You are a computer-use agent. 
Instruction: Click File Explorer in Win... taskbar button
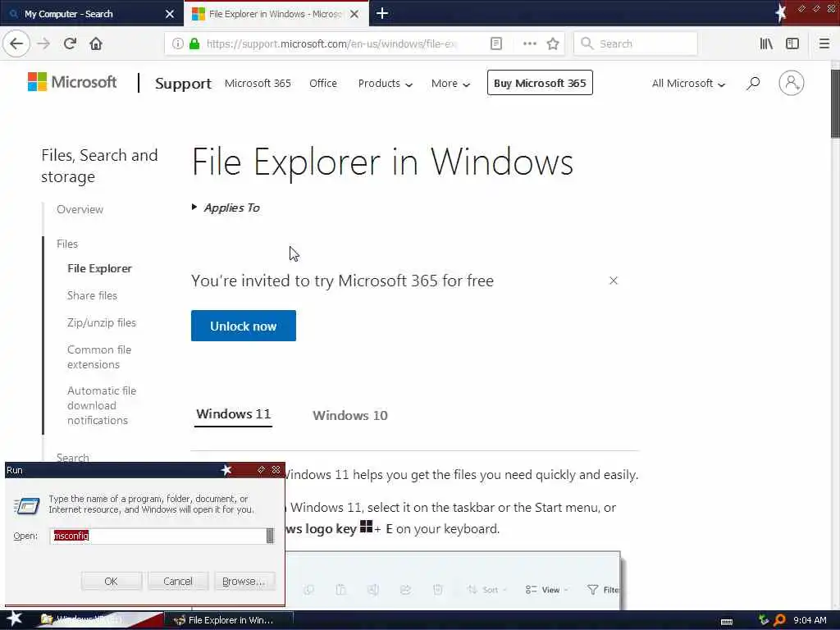[228, 620]
